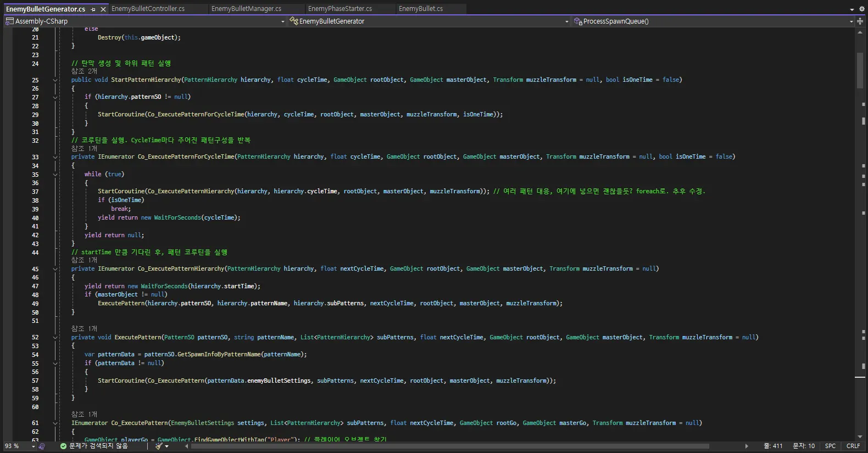Click the vertical scrollbar thumb
This screenshot has width=868, height=453.
(860, 70)
